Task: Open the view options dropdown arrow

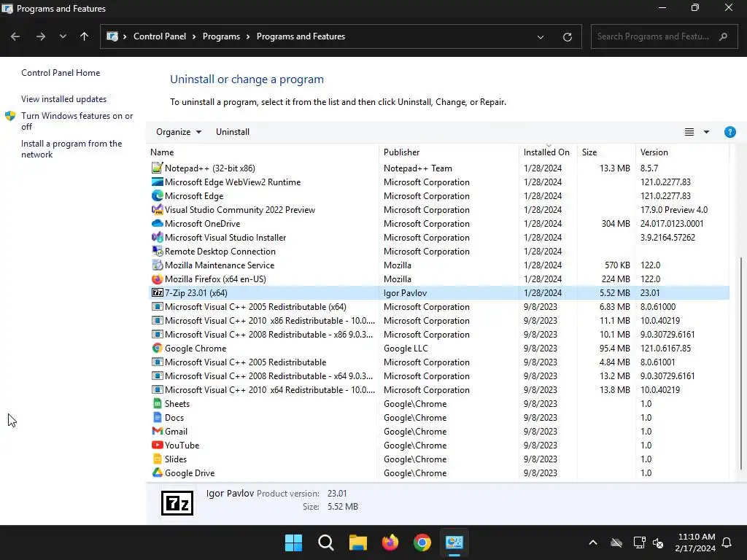Action: coord(706,132)
